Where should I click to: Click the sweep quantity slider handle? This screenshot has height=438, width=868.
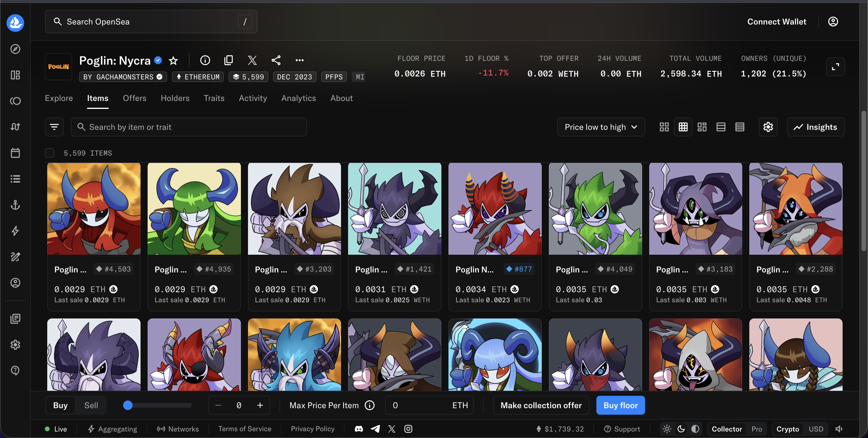click(128, 405)
